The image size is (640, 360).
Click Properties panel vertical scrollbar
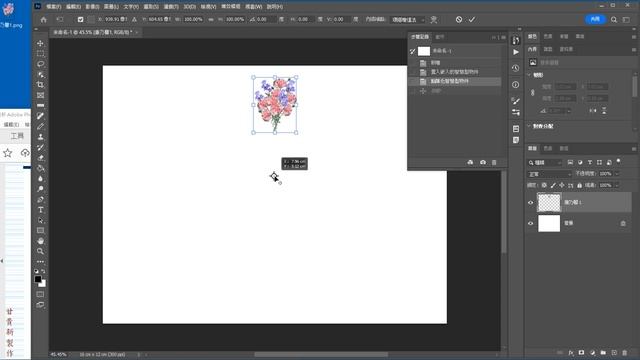[635, 87]
